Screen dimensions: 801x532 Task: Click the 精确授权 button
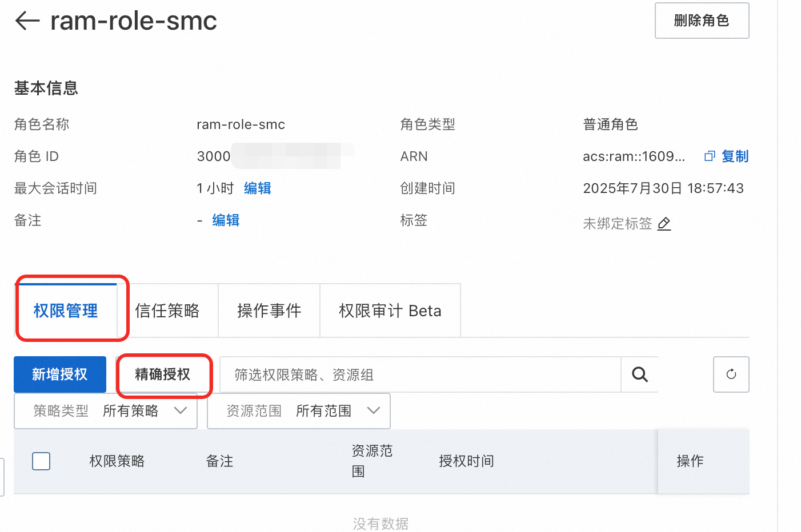click(x=163, y=374)
